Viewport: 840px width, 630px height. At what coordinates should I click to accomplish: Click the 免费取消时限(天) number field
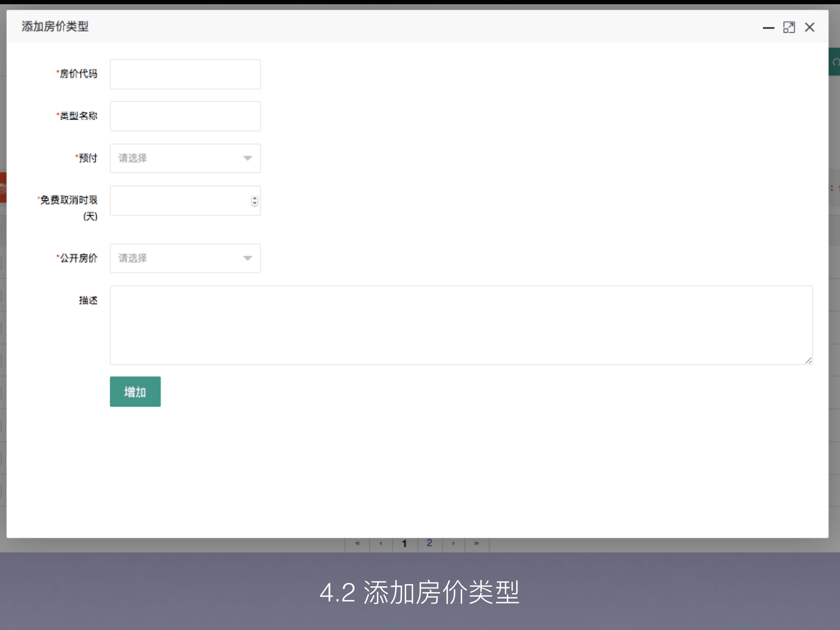[176, 200]
